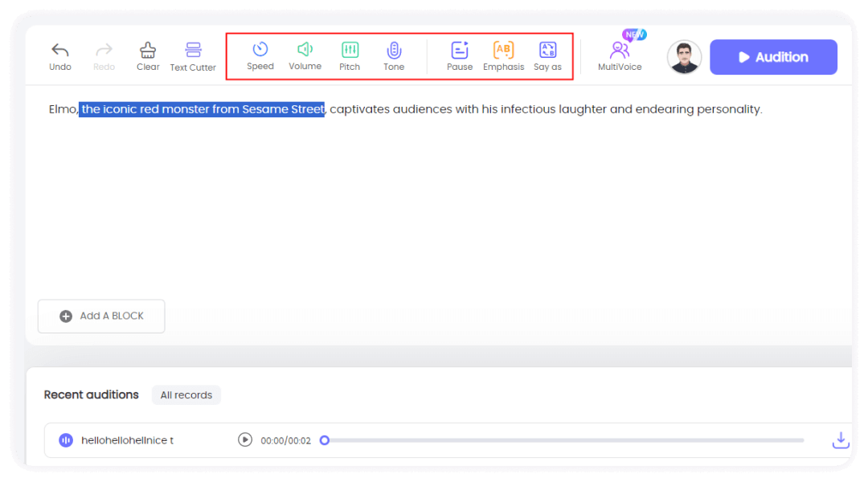
Task: Select the Text Cutter tool
Action: (193, 51)
